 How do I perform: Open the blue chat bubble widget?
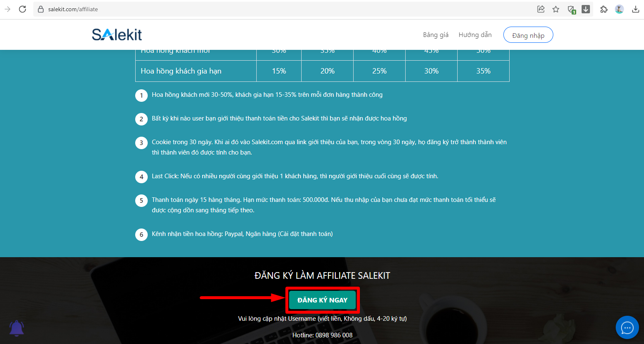627,327
